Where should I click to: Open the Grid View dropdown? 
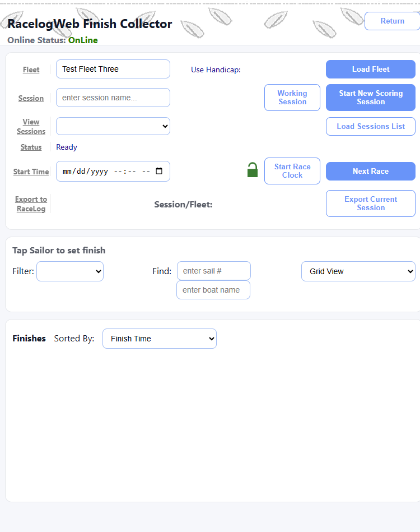coord(358,271)
